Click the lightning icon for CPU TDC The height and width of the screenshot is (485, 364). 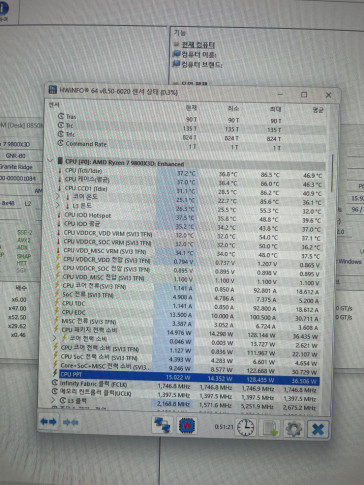(x=57, y=303)
